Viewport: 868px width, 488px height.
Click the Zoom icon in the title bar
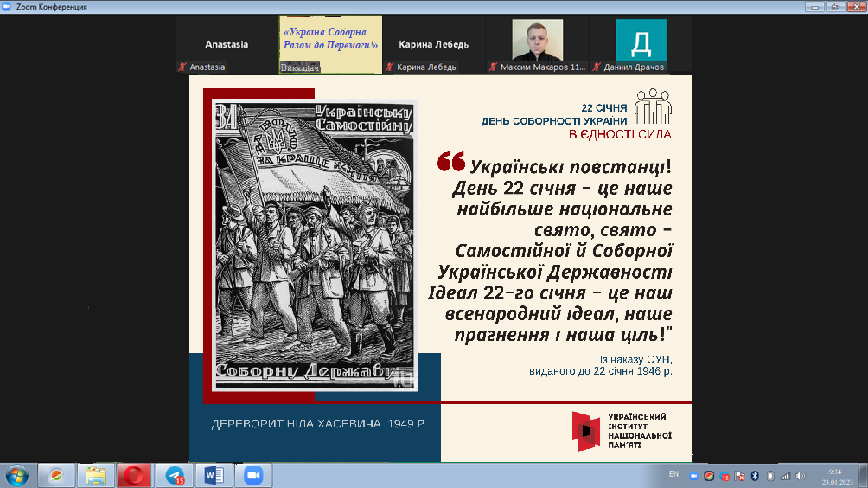pos(7,7)
